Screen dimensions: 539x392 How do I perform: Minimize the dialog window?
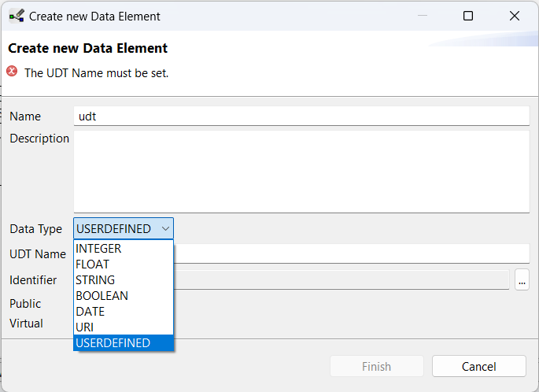pos(423,16)
